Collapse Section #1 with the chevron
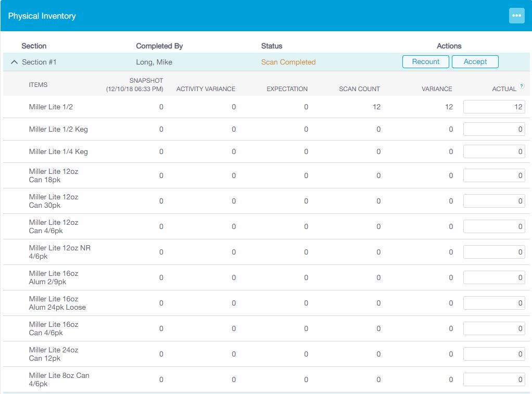This screenshot has width=532, height=394. point(14,62)
